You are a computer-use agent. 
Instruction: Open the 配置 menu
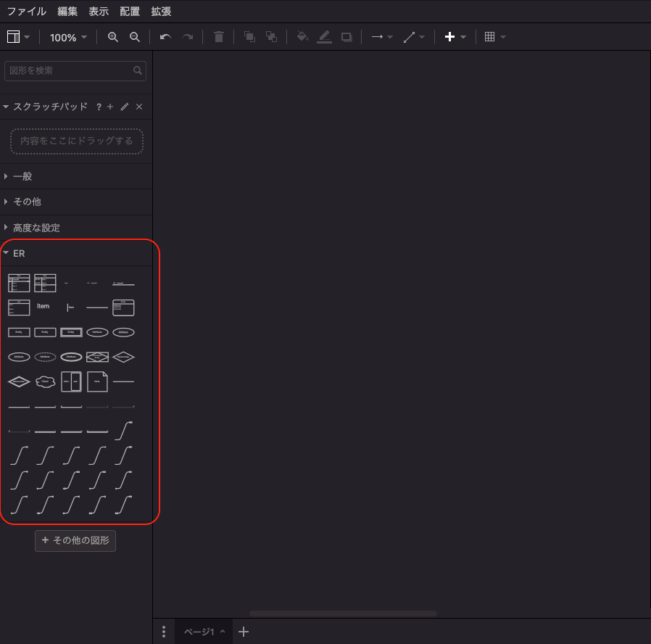[130, 12]
